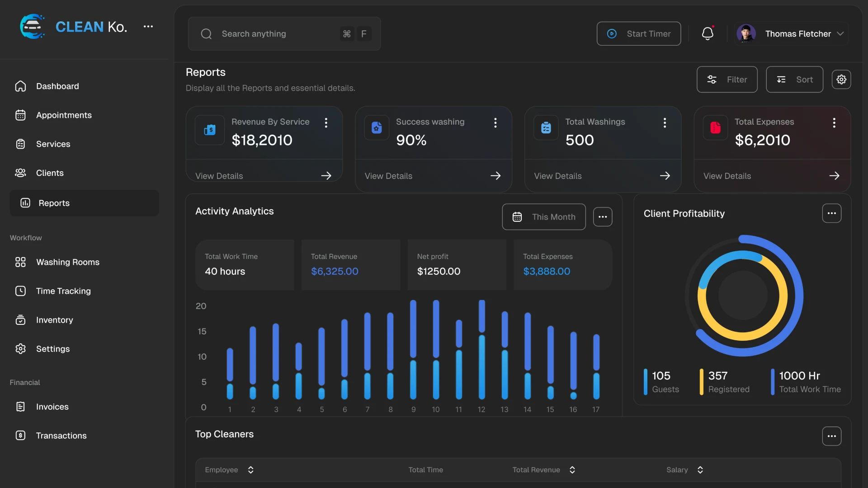Open the This Month date range selector
The width and height of the screenshot is (868, 488).
pos(543,217)
